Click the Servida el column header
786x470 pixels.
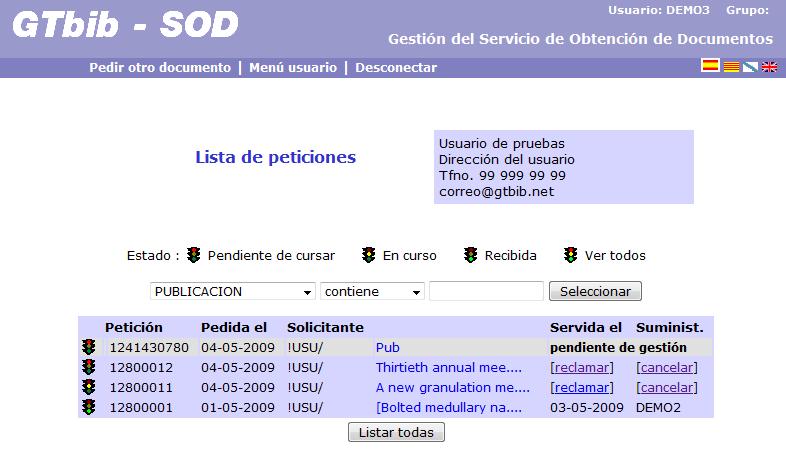click(x=585, y=327)
